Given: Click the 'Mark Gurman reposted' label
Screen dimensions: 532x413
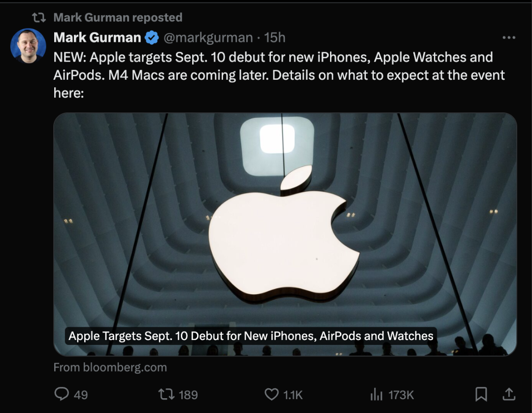Looking at the screenshot, I should [118, 17].
